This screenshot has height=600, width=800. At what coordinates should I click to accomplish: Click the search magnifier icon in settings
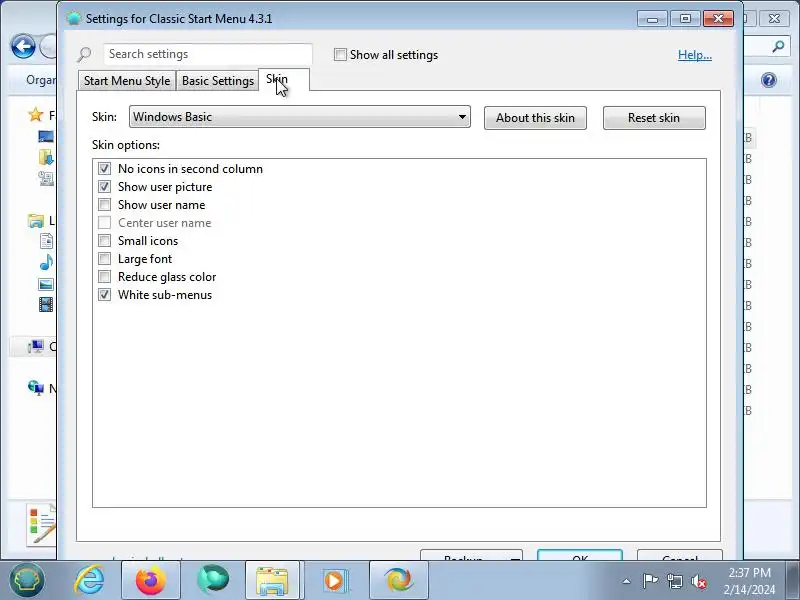tap(85, 54)
